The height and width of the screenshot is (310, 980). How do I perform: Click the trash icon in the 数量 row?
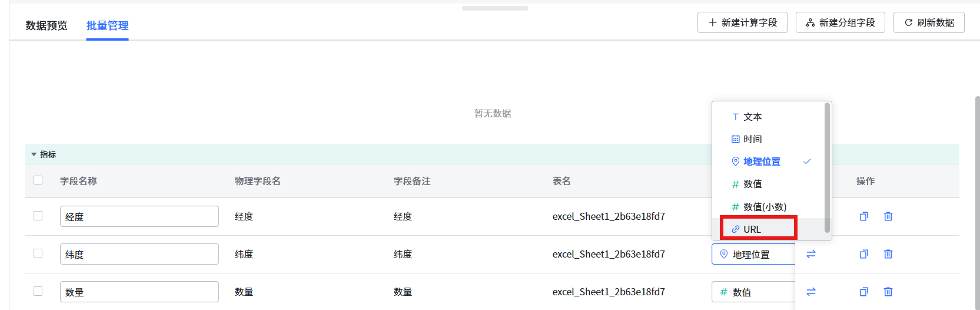[x=888, y=292]
